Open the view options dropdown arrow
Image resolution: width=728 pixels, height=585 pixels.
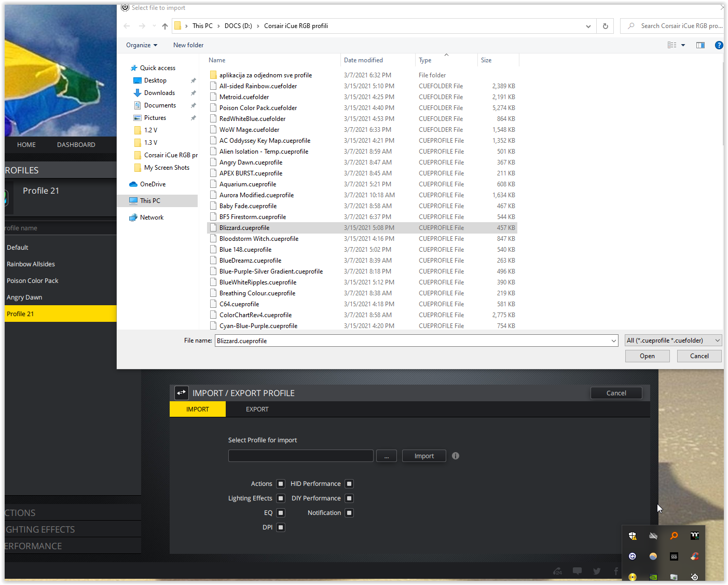coord(683,45)
